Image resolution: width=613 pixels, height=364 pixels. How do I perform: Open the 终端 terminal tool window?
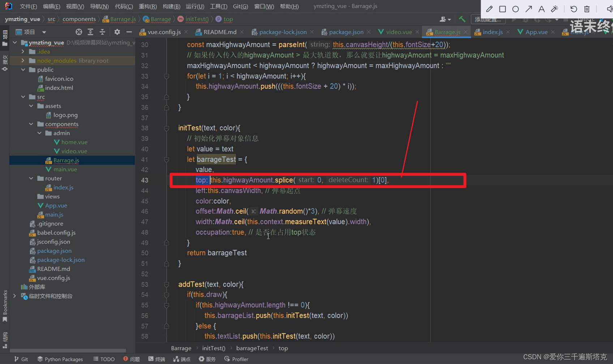tap(157, 359)
